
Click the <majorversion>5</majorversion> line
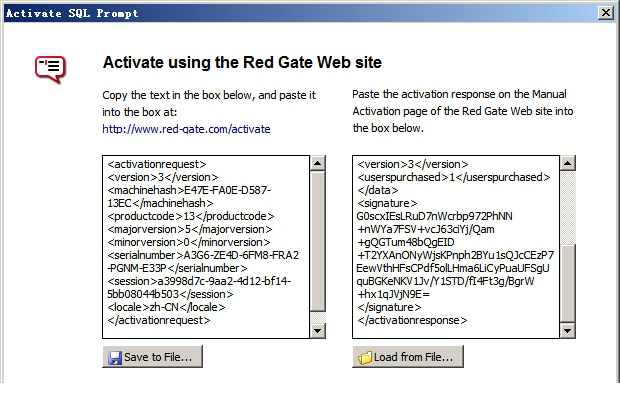(190, 229)
